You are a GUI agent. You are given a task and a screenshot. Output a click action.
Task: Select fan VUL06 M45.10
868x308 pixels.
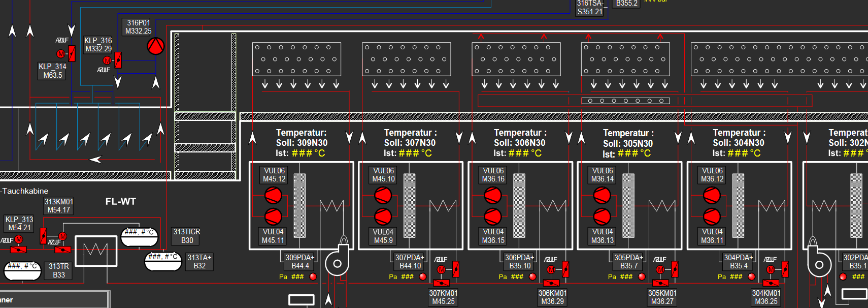click(x=383, y=195)
